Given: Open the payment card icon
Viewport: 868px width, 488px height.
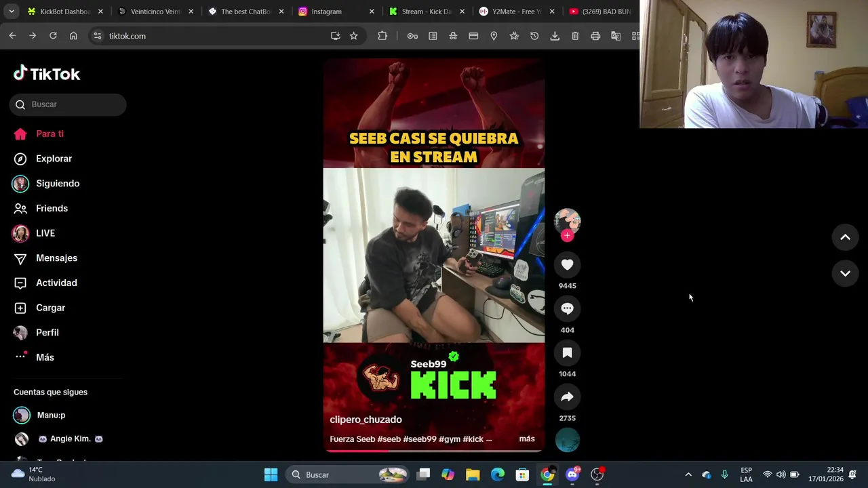Looking at the screenshot, I should click(x=473, y=36).
